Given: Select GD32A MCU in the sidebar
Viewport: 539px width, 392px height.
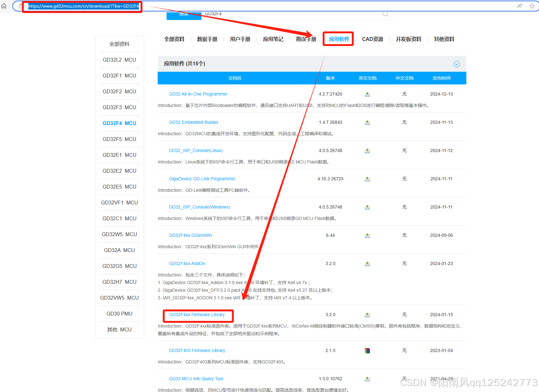Looking at the screenshot, I should (119, 250).
